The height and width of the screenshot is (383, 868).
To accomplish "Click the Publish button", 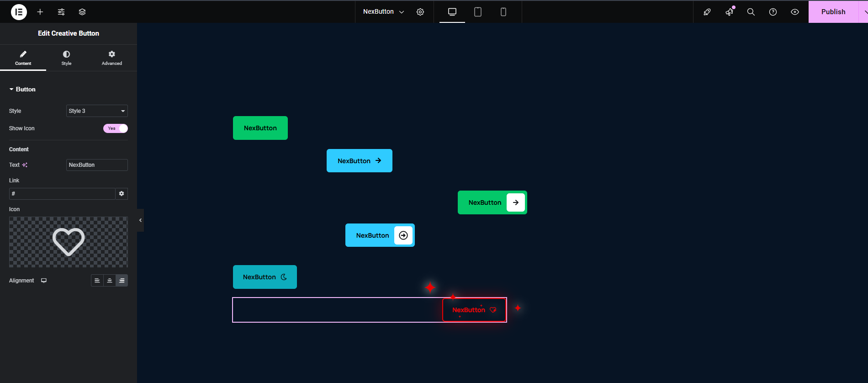I will coord(833,12).
